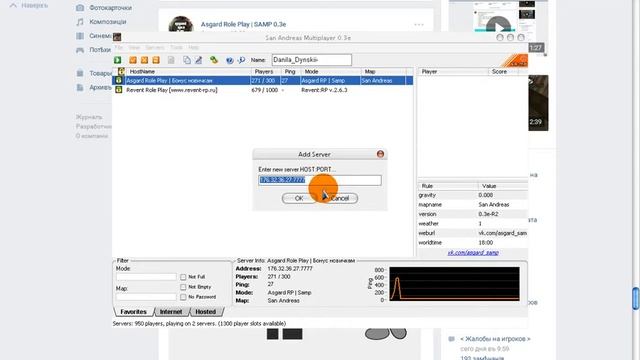Click the Asgard Role Play row lock icon
The width and height of the screenshot is (640, 360).
(119, 80)
